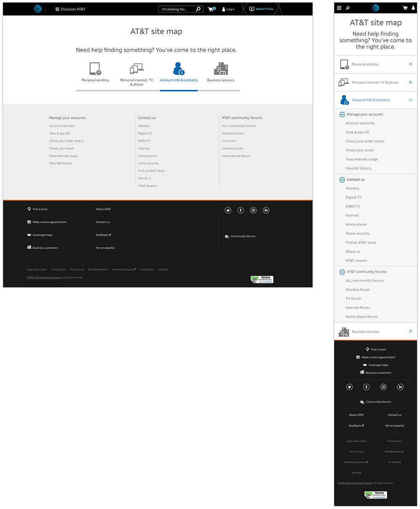420x509 pixels.
Task: Click the search icon in mobile header
Action: 347,8
